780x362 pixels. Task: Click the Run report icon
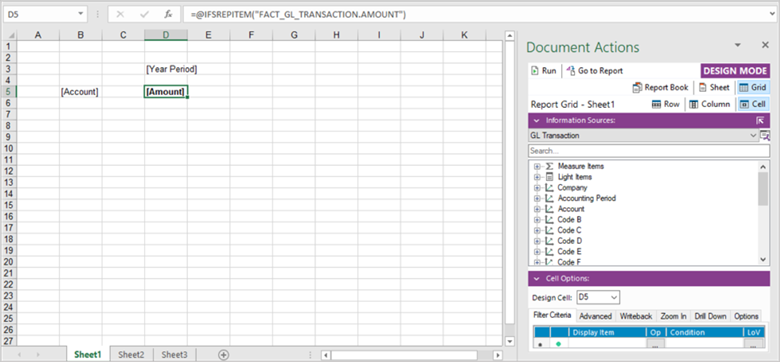535,71
